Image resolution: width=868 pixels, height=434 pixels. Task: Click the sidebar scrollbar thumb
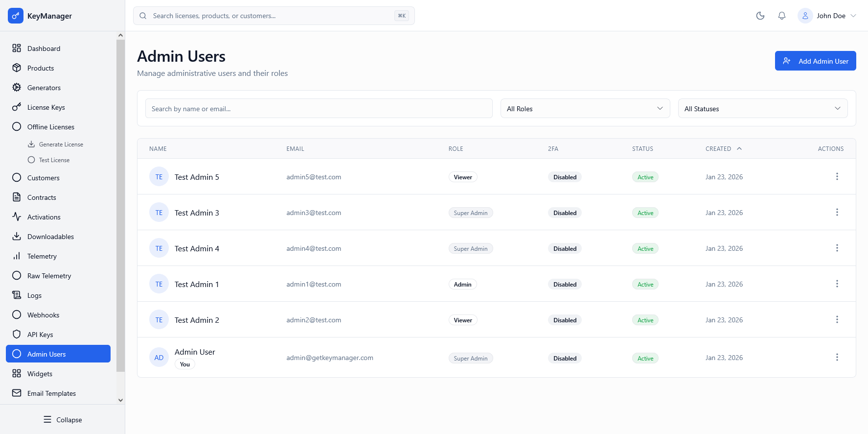coord(120,206)
